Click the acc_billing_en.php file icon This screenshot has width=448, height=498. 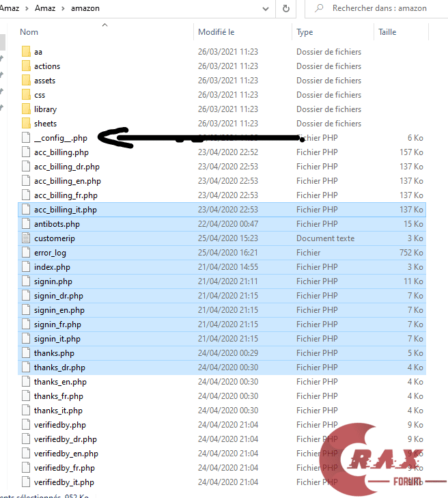tap(26, 180)
